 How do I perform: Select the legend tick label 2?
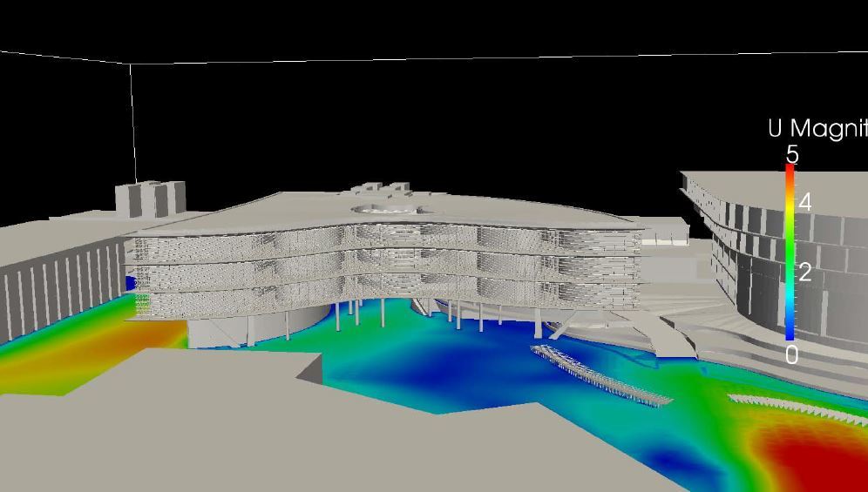tap(804, 273)
